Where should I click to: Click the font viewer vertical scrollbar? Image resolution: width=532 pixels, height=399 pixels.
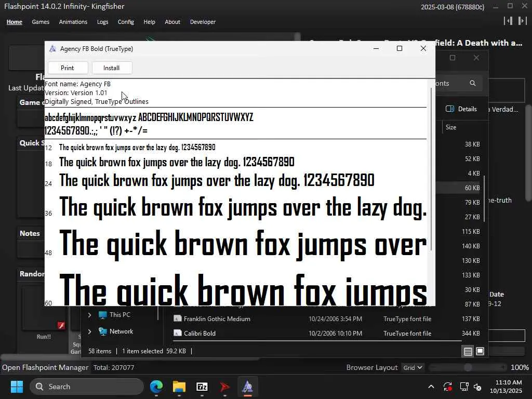431,169
